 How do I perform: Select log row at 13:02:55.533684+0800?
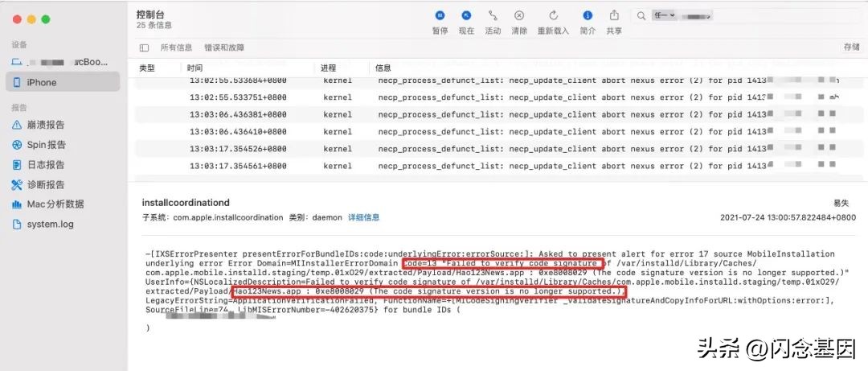click(x=497, y=80)
